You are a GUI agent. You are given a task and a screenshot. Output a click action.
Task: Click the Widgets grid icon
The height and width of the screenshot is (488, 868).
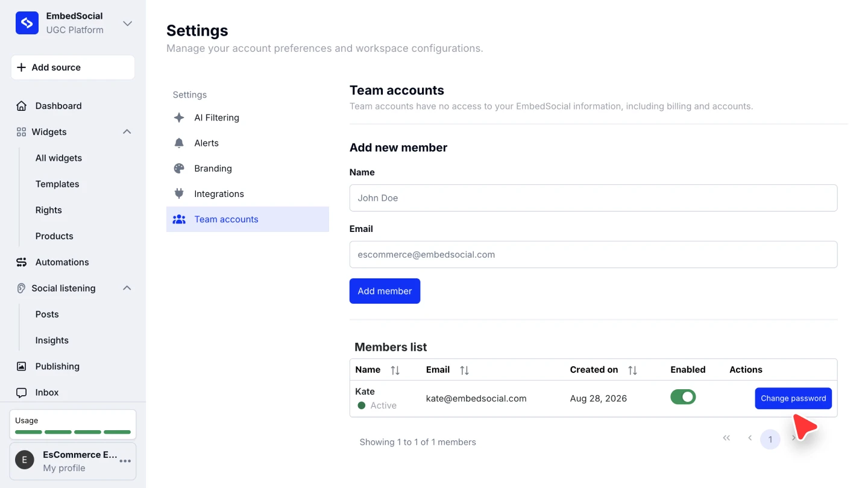click(x=21, y=132)
